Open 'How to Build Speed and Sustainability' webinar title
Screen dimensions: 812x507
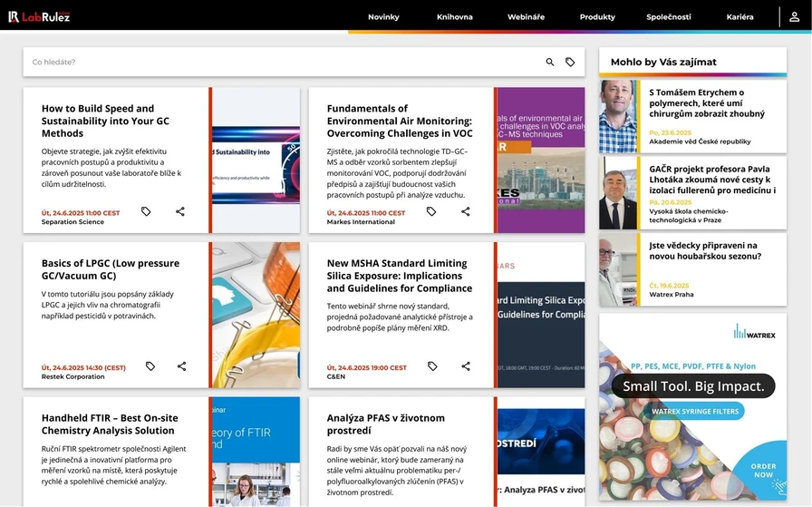[x=105, y=121]
